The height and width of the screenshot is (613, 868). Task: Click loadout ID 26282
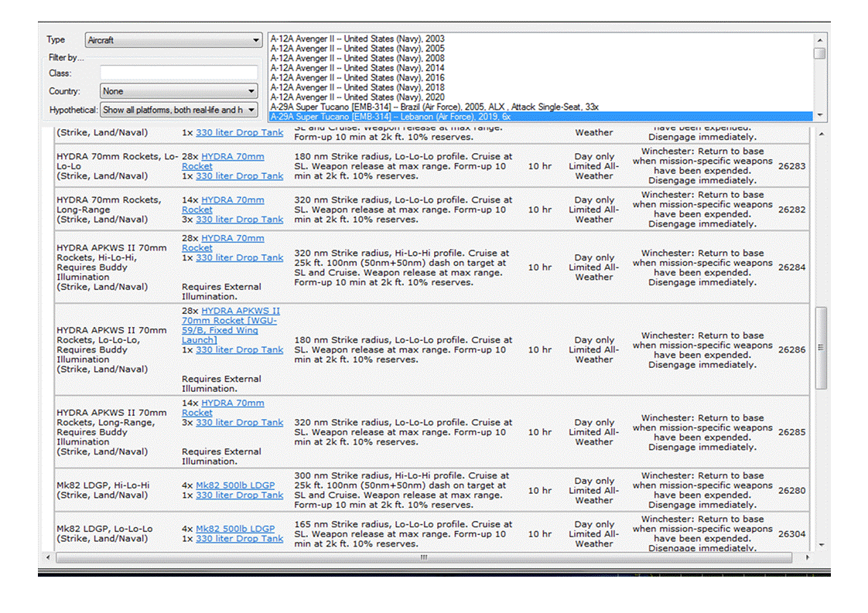pos(791,209)
